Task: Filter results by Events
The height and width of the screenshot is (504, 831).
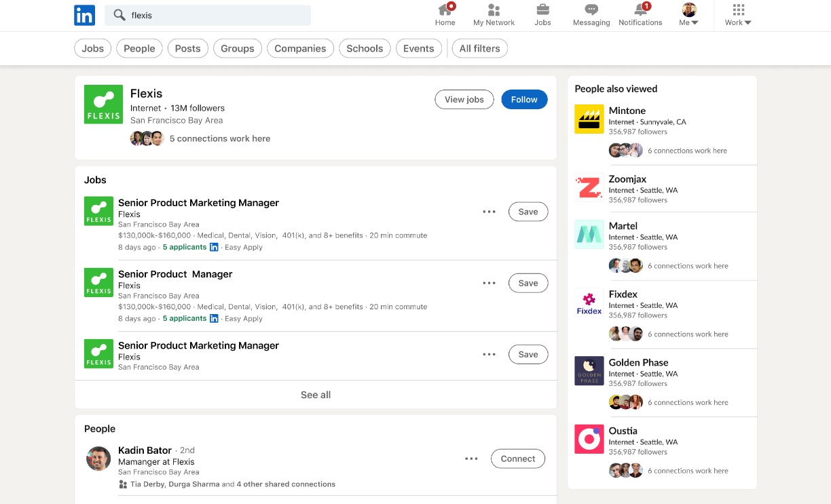Action: tap(418, 48)
